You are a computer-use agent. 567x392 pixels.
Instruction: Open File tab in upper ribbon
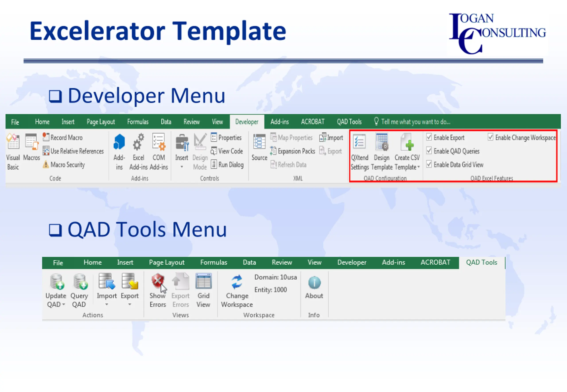(15, 122)
